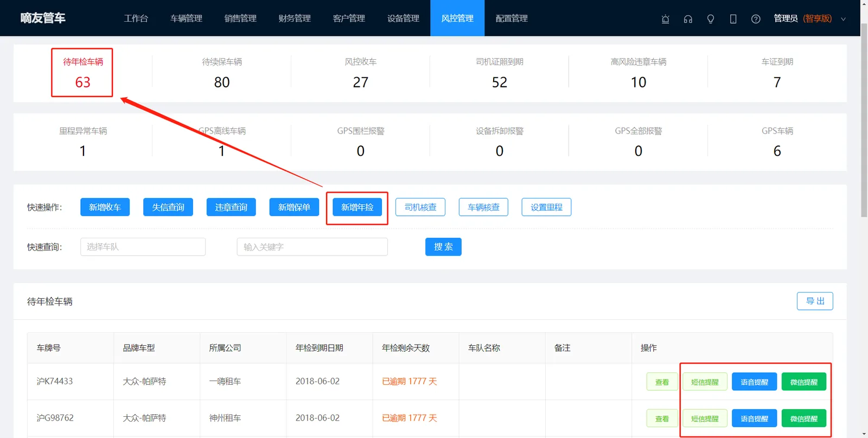Select the GPS车辆 6 stat card
Image resolution: width=868 pixels, height=438 pixels.
tap(777, 142)
